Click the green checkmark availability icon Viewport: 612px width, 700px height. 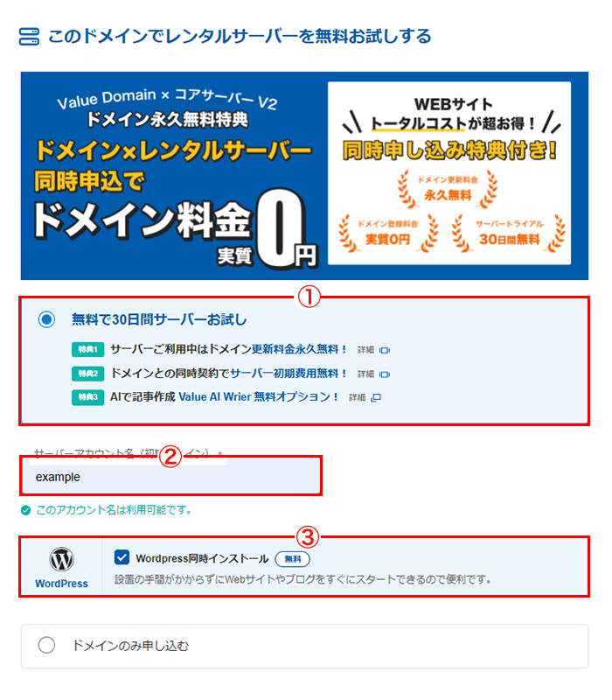click(26, 510)
